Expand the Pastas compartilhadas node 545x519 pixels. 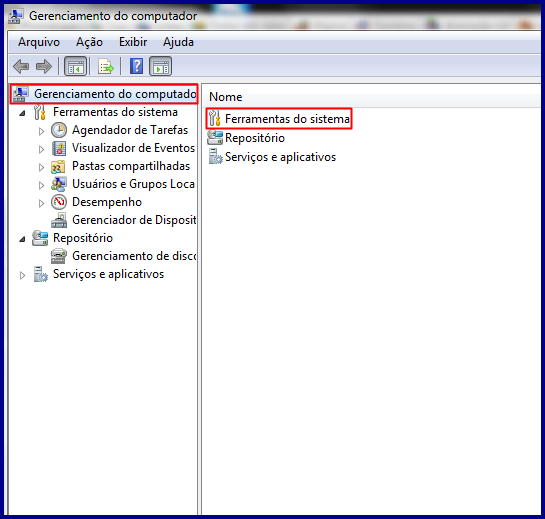point(41,167)
